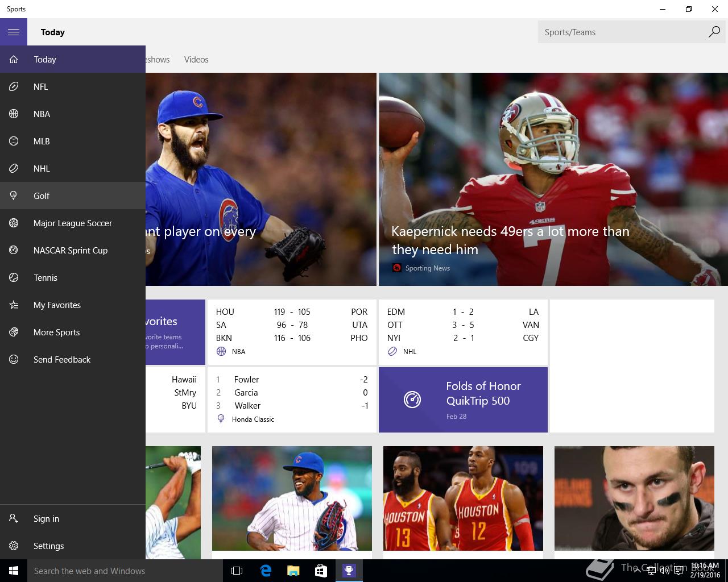Open Major League Soccer section
728x582 pixels.
73,223
